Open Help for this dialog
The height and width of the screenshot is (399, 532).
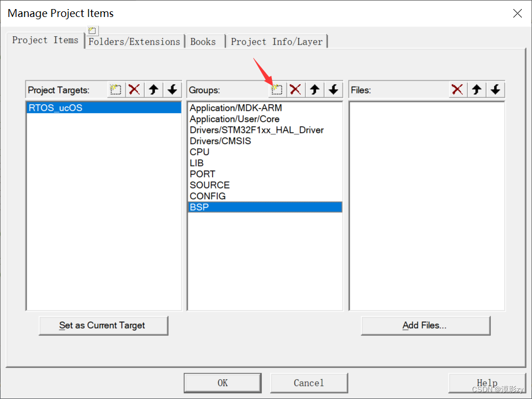tap(487, 383)
